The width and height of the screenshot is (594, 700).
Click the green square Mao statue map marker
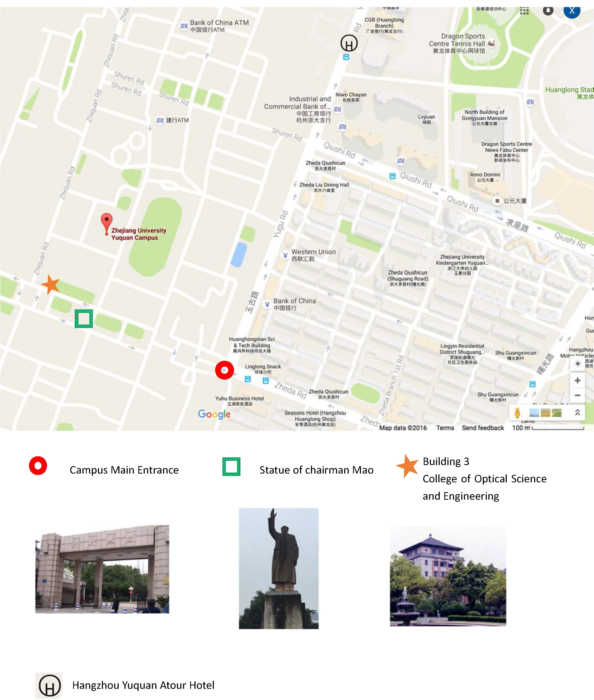coord(84,319)
